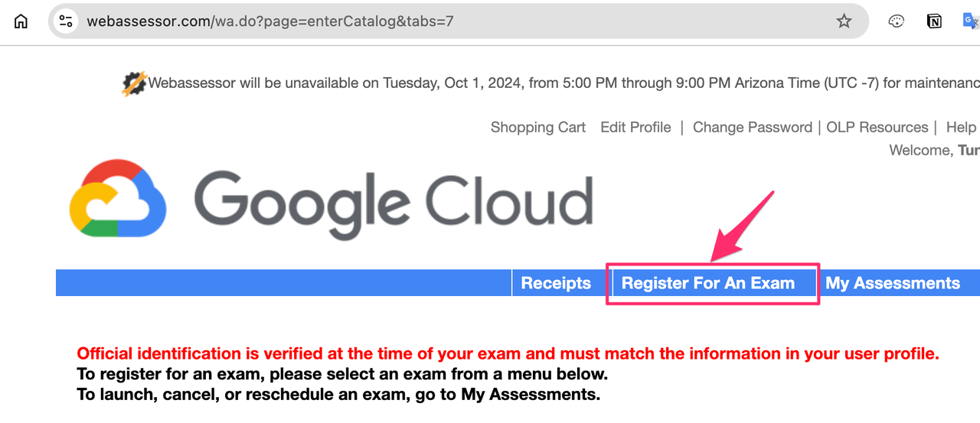The width and height of the screenshot is (980, 423).
Task: Switch to the My Assessments tab
Action: click(x=892, y=283)
